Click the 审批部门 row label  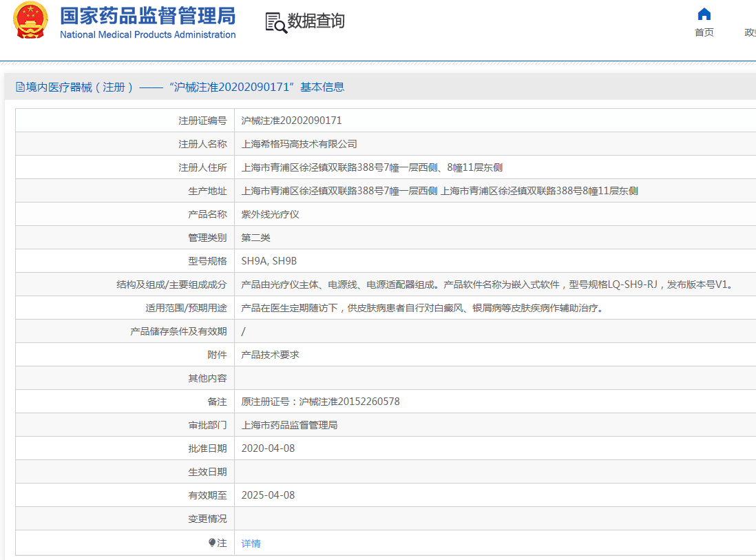207,425
